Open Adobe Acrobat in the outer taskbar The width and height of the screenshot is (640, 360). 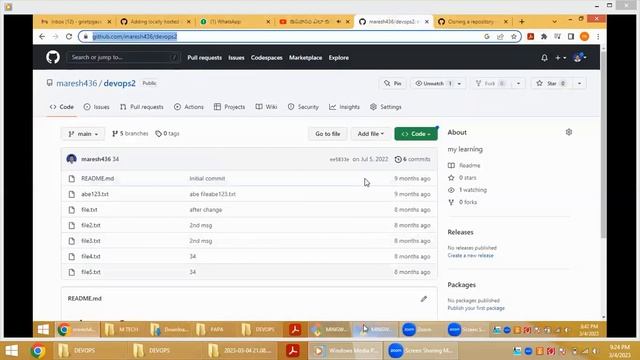pos(292,350)
